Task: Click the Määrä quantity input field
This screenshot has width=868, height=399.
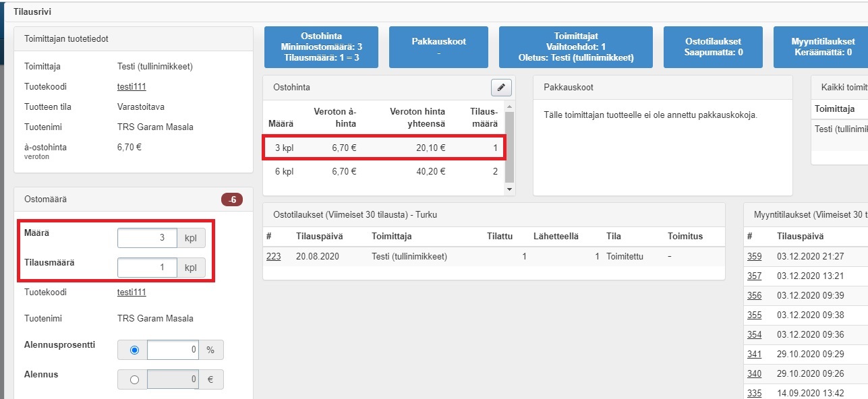Action: [147, 239]
